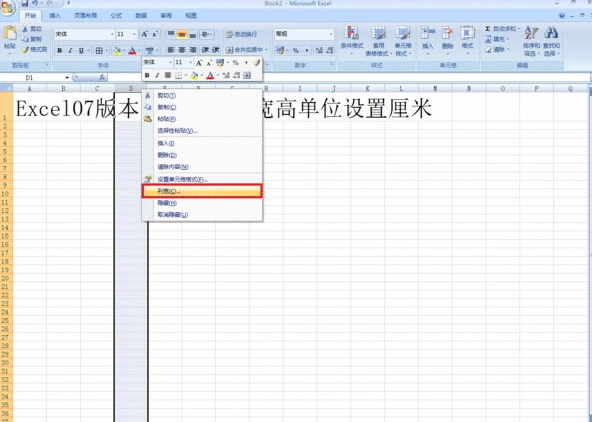Open Conditional Formatting (条件格式) in ribbon
This screenshot has width=592, height=422.
click(352, 41)
